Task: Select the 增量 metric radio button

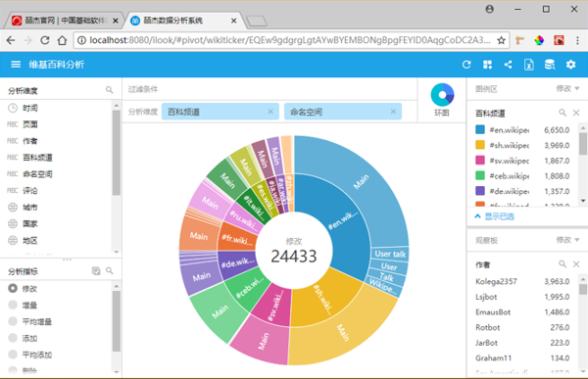Action: pos(13,305)
